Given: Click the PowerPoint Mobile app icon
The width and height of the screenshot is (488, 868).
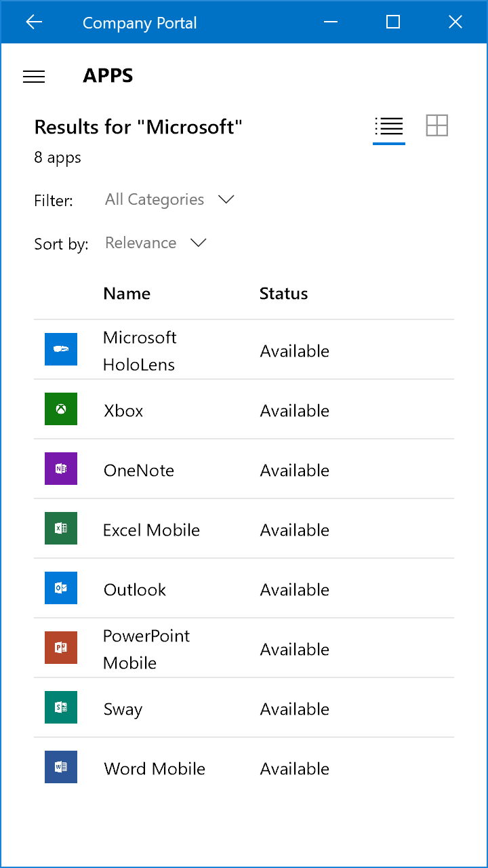Looking at the screenshot, I should point(61,648).
